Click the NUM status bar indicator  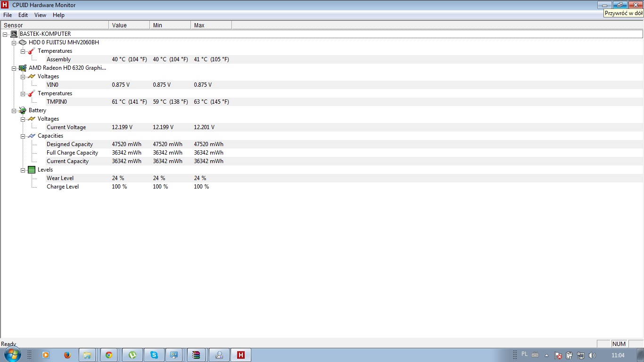[x=619, y=344]
